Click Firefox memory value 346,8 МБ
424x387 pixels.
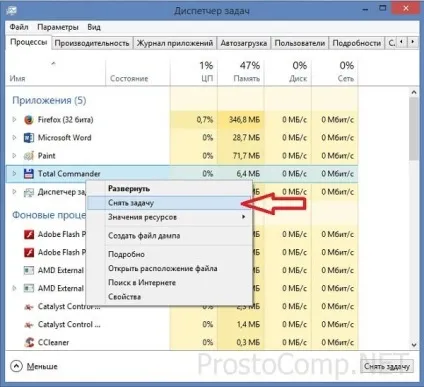[244, 120]
